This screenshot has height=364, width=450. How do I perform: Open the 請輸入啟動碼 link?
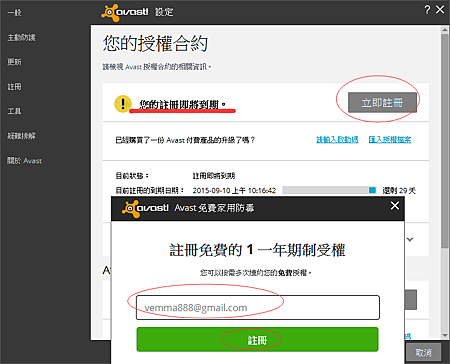(x=337, y=140)
